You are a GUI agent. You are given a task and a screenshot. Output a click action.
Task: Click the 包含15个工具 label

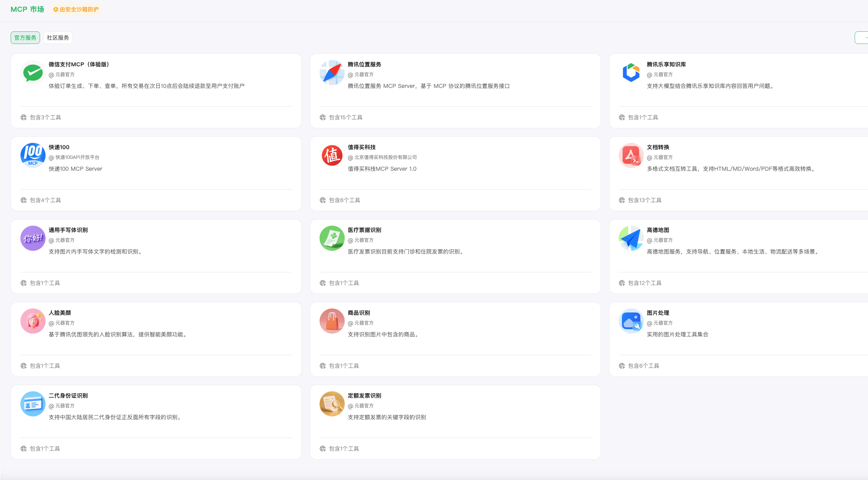click(345, 117)
